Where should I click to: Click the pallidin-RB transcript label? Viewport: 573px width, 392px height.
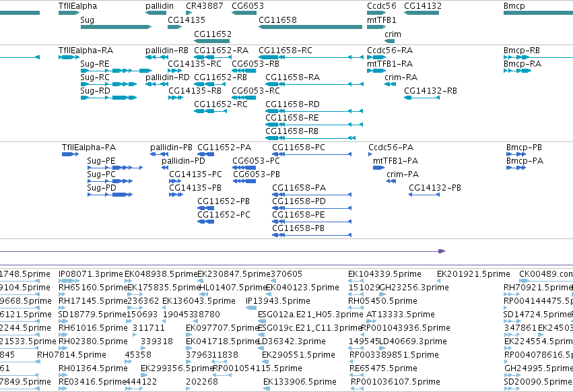coord(167,51)
